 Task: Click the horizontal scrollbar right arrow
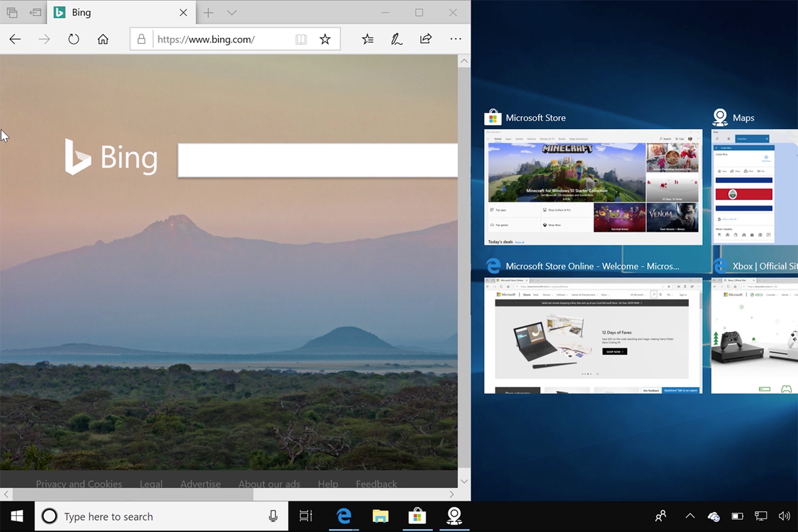pos(452,494)
